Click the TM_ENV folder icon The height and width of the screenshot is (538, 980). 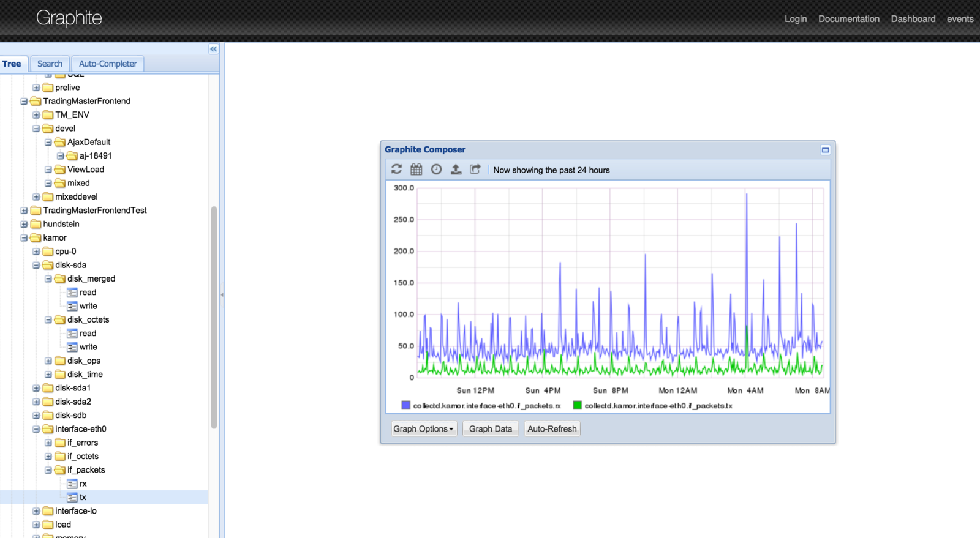point(48,114)
